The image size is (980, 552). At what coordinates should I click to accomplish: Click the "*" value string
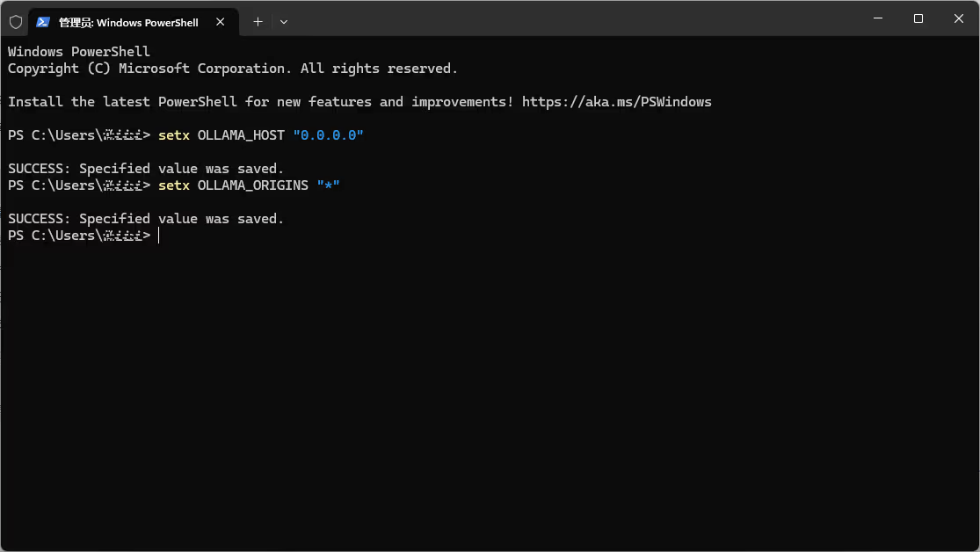point(328,185)
